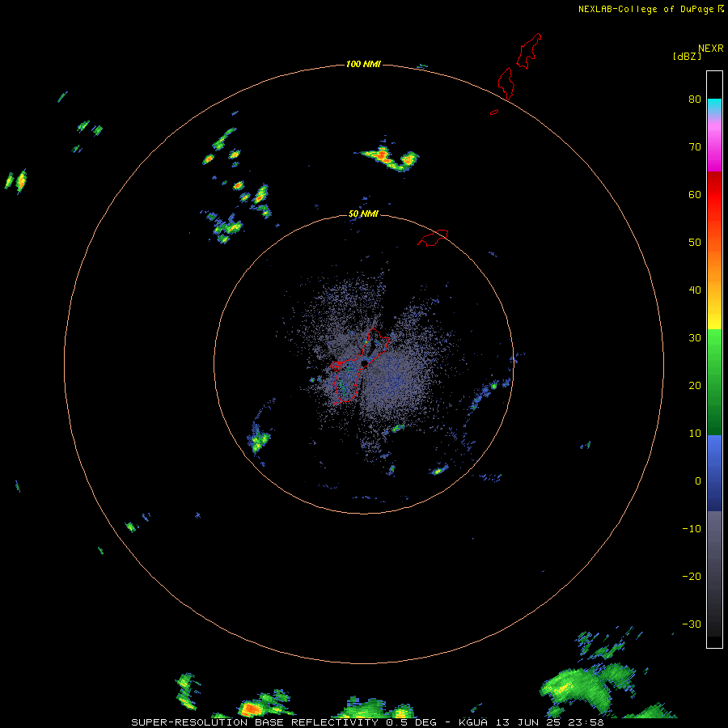Click the Super-Resolution Base Reflectivity caption text
The image size is (728, 728).
pyautogui.click(x=367, y=722)
